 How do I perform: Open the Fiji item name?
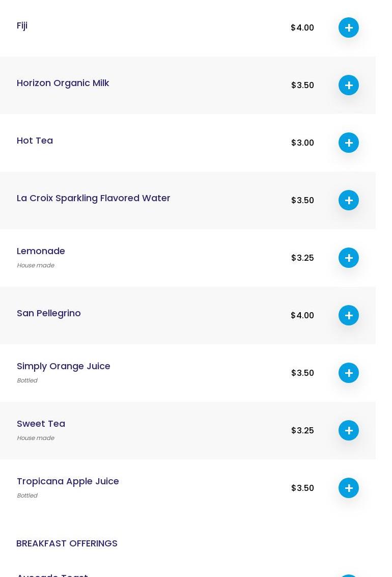22,25
